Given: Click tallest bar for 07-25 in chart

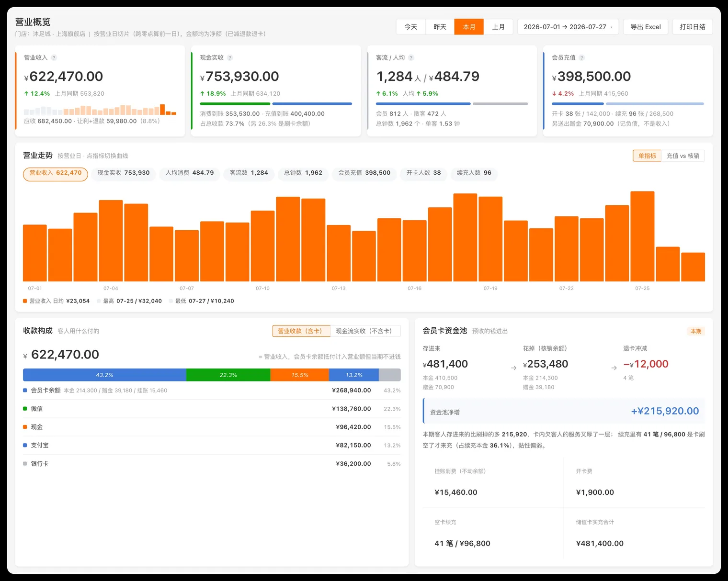Looking at the screenshot, I should point(642,236).
